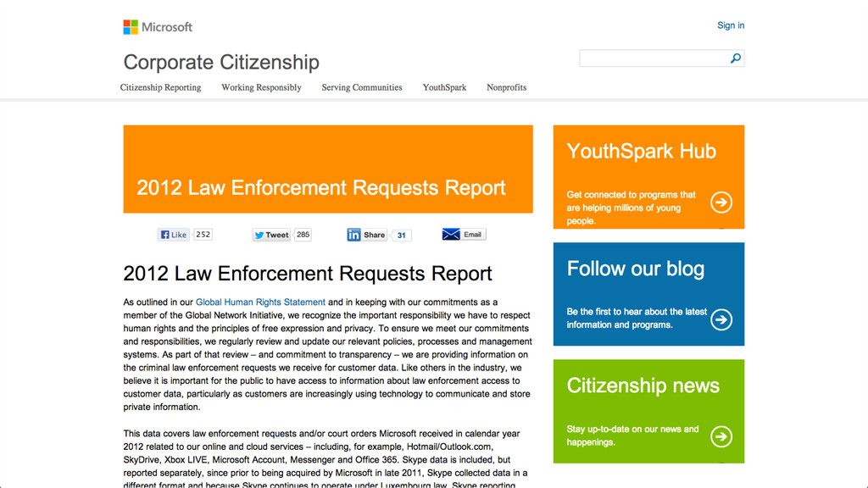Click the orange 2012 Law Enforcement Requests banner

coord(328,169)
